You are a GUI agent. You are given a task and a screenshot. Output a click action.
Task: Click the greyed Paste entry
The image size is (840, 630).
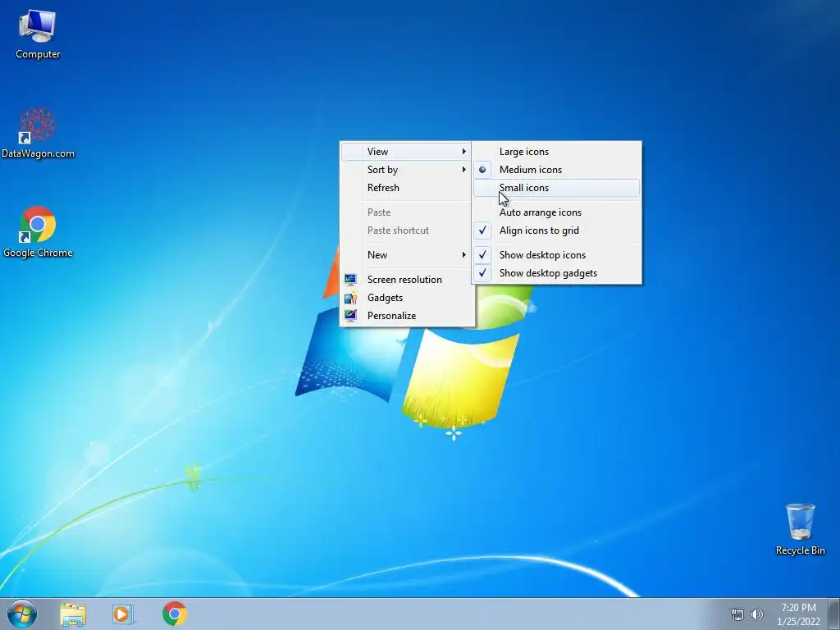pyautogui.click(x=407, y=212)
